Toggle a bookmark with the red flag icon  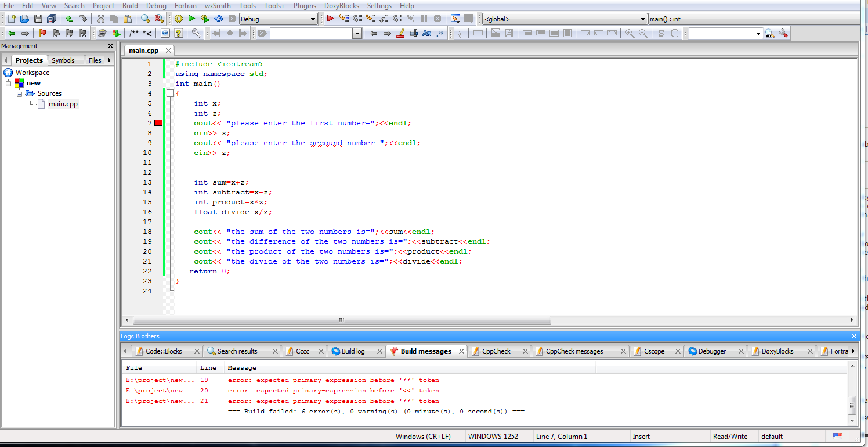[42, 33]
